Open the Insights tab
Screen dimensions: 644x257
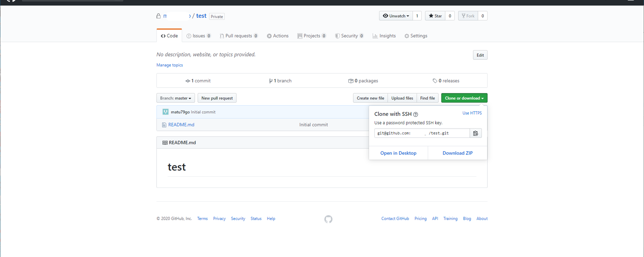tap(384, 36)
